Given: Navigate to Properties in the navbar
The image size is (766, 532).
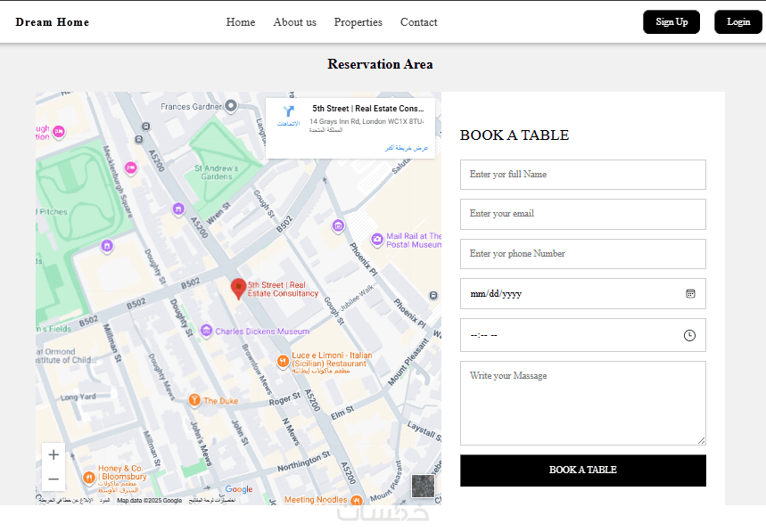Looking at the screenshot, I should (358, 22).
